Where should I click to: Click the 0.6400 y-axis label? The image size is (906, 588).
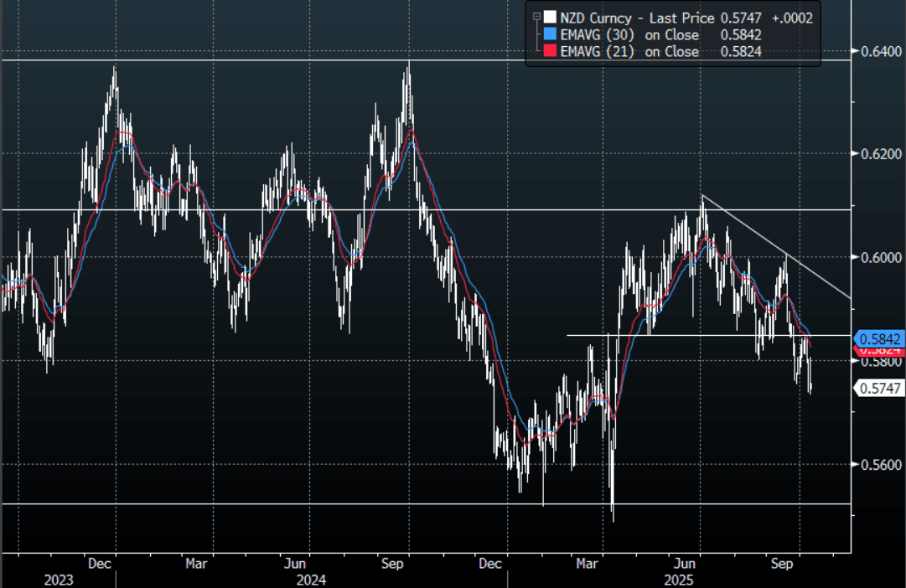[878, 51]
